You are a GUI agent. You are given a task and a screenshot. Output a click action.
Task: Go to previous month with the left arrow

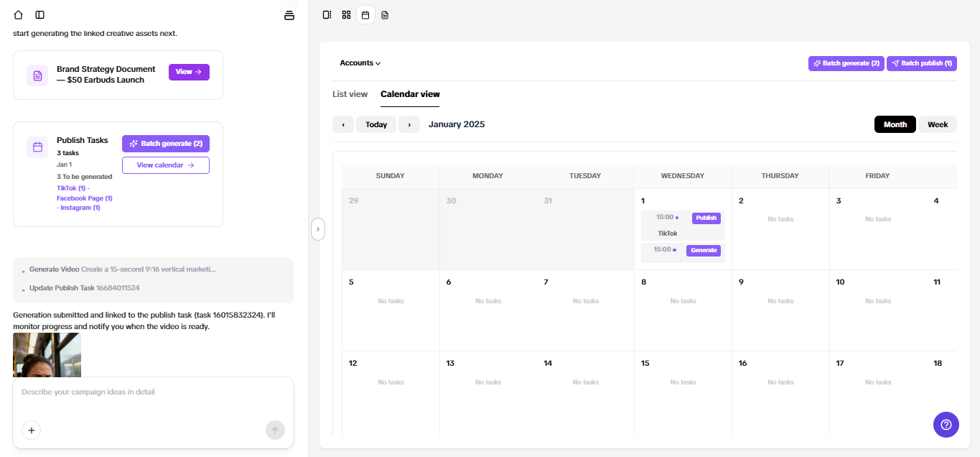(x=342, y=124)
